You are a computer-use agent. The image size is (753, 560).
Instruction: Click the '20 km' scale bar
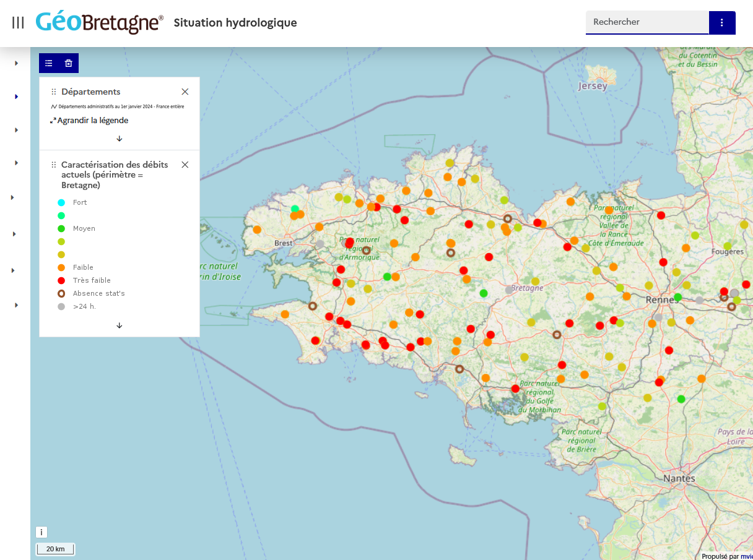click(56, 549)
